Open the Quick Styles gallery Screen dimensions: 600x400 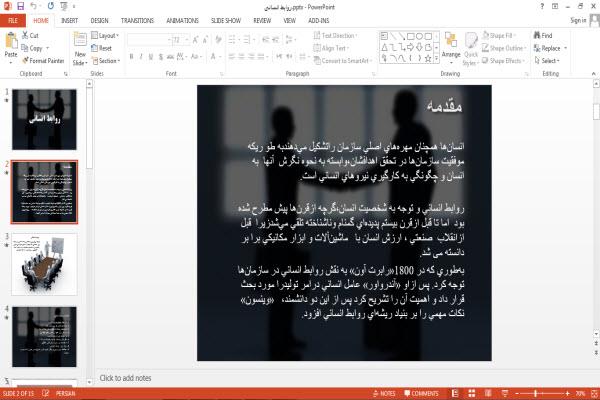point(471,49)
